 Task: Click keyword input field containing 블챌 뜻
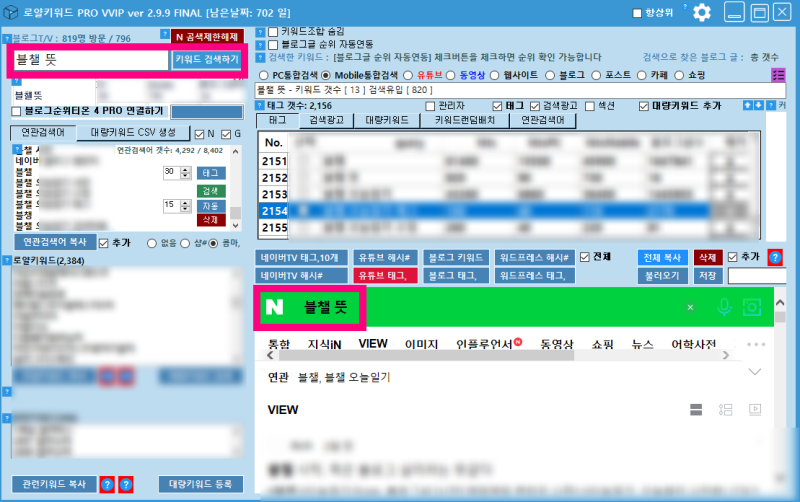pos(90,60)
